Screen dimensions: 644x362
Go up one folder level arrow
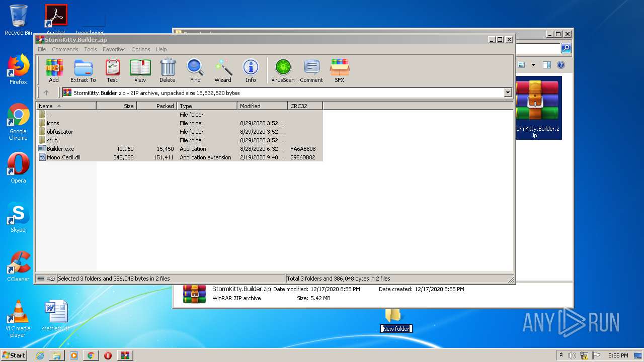tap(46, 93)
